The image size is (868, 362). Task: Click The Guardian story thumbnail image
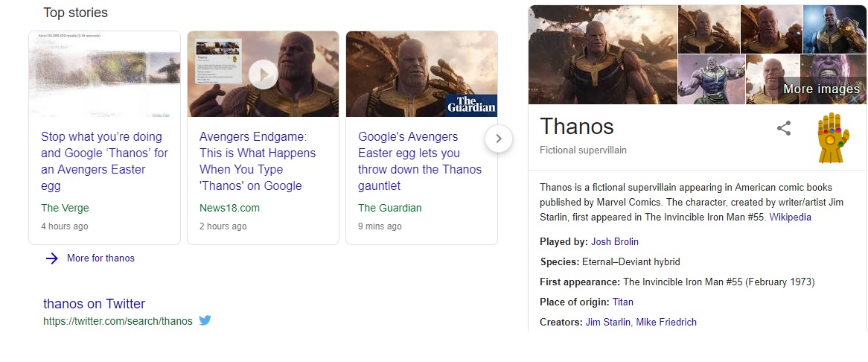(x=421, y=74)
